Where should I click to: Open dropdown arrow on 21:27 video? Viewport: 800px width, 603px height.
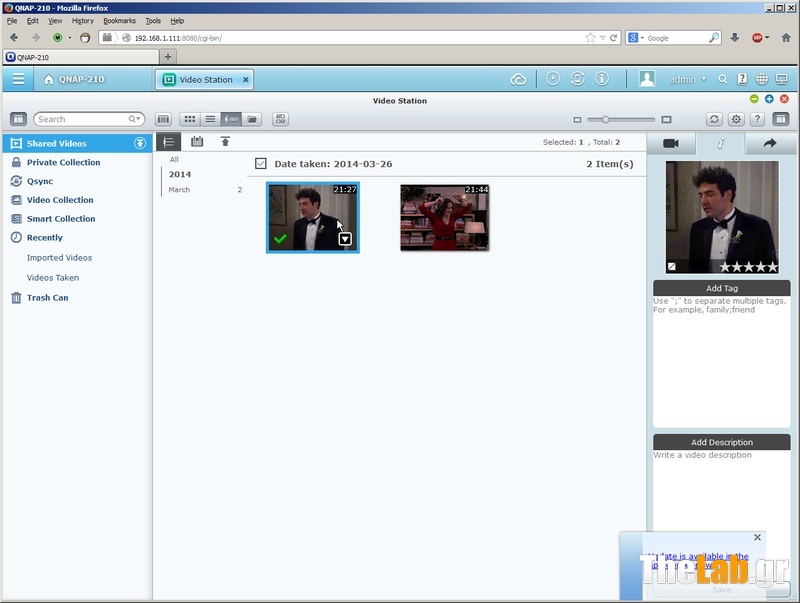(345, 239)
